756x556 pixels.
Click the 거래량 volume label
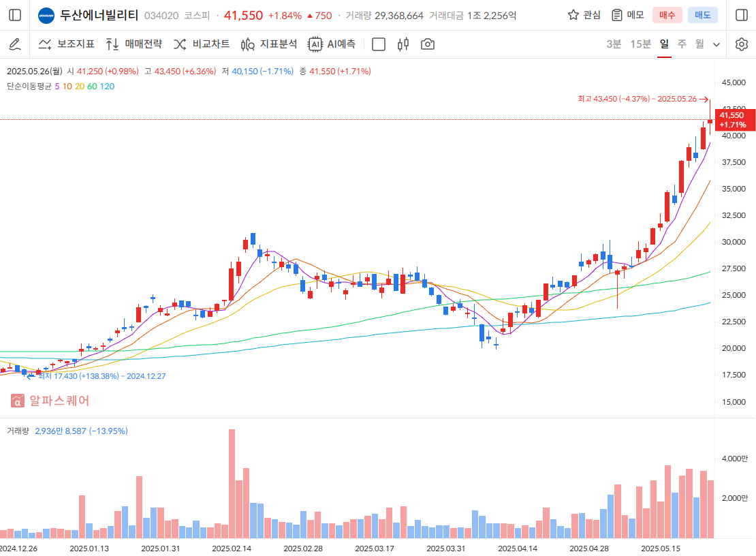pyautogui.click(x=18, y=431)
